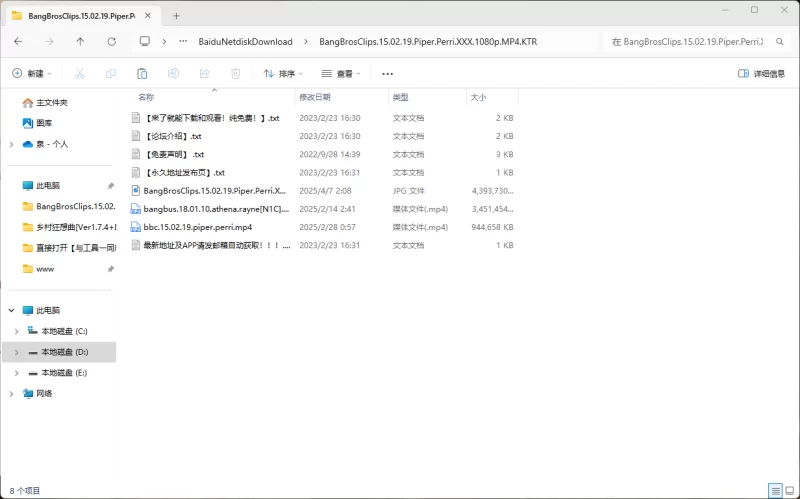Toggle the 详细信息 details pane
The image size is (800, 499).
point(761,74)
